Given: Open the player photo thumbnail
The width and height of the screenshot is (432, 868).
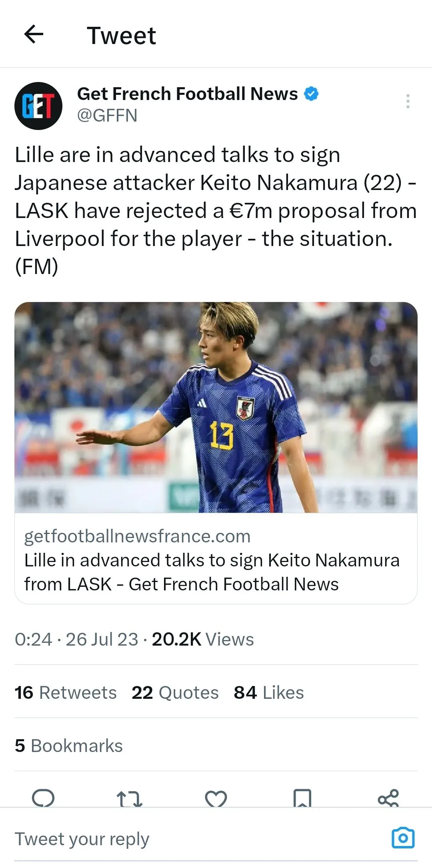Looking at the screenshot, I should pyautogui.click(x=216, y=407).
